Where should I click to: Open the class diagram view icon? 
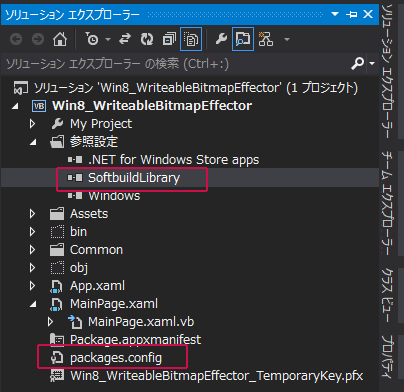266,39
